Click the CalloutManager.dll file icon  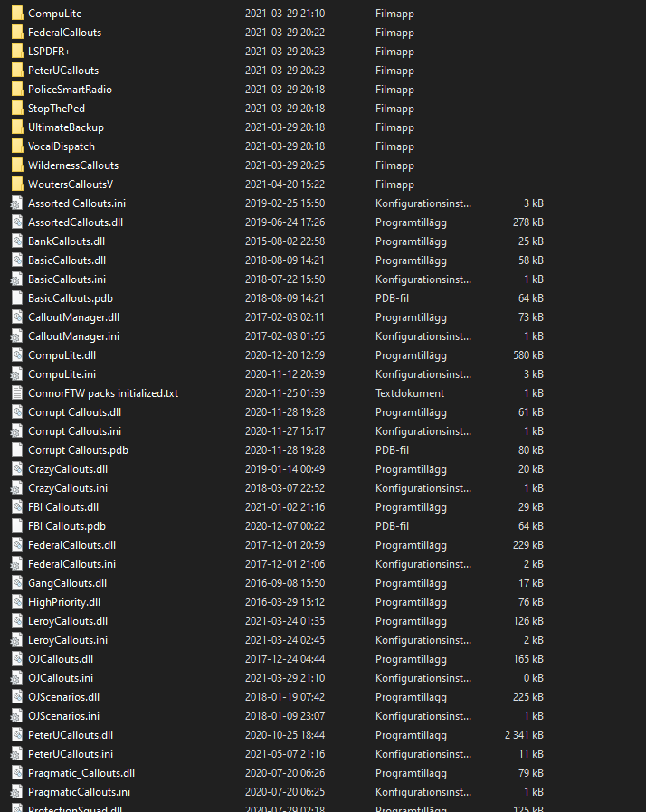(x=17, y=316)
